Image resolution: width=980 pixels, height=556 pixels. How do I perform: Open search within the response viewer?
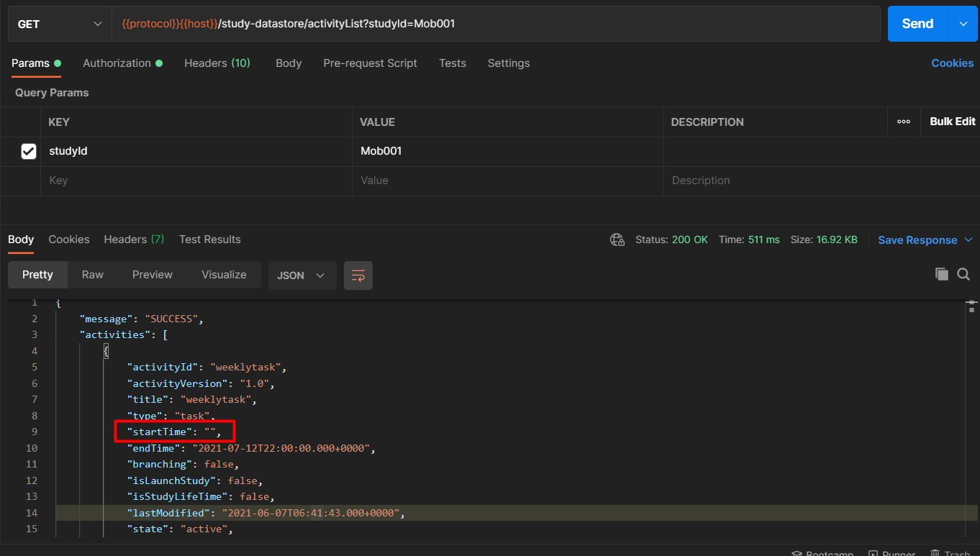click(963, 274)
